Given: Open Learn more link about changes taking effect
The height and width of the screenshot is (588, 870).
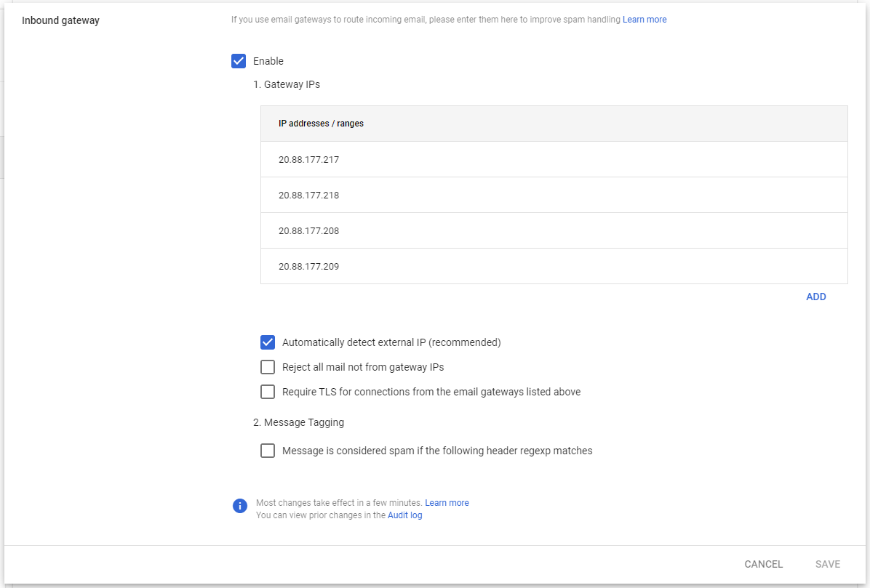Looking at the screenshot, I should point(447,503).
